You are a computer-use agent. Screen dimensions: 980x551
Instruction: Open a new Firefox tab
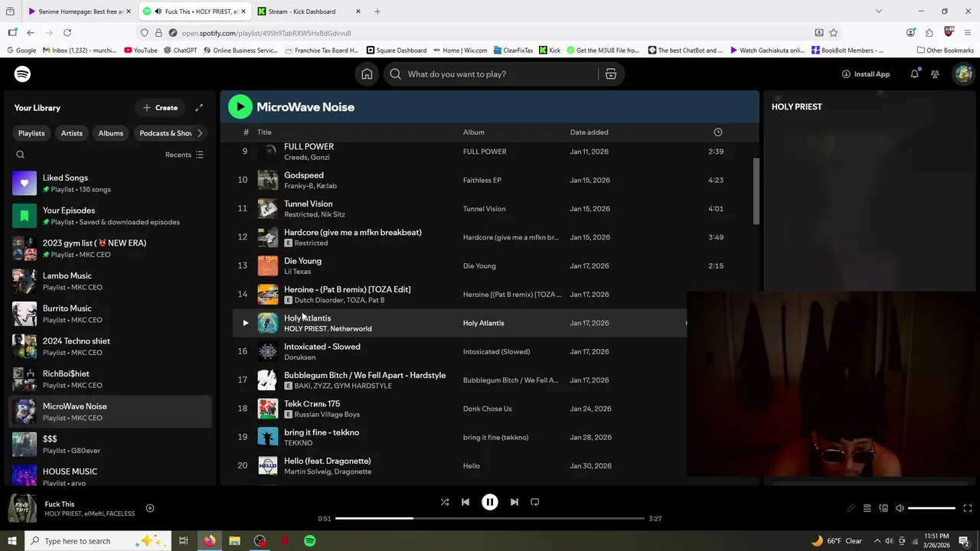tap(377, 11)
